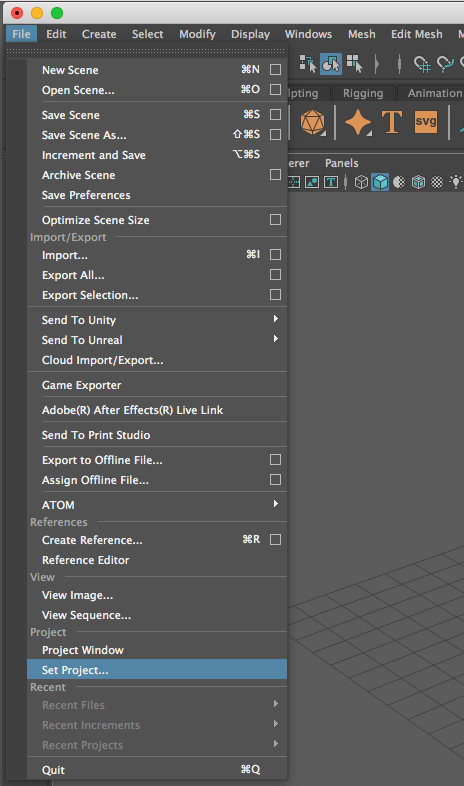Toggle the safe title viewport icon
Viewport: 464px width, 786px height.
pos(331,182)
